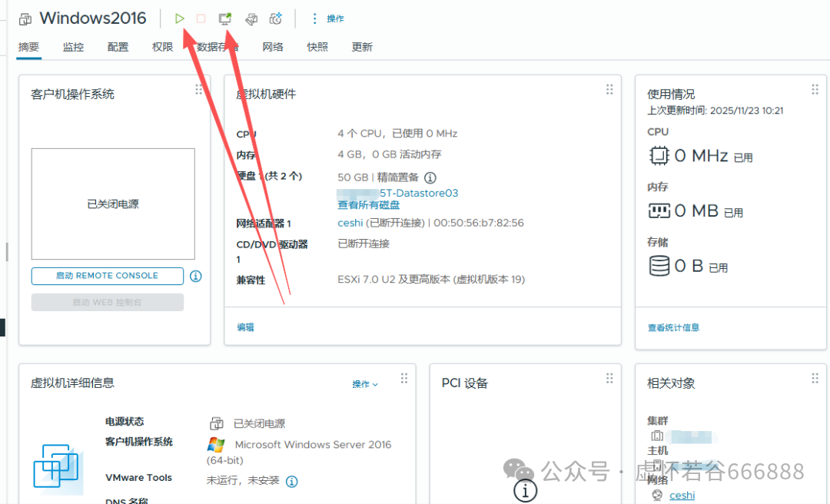830x504 pixels.
Task: Open the 操作 actions menu in header
Action: tap(327, 18)
